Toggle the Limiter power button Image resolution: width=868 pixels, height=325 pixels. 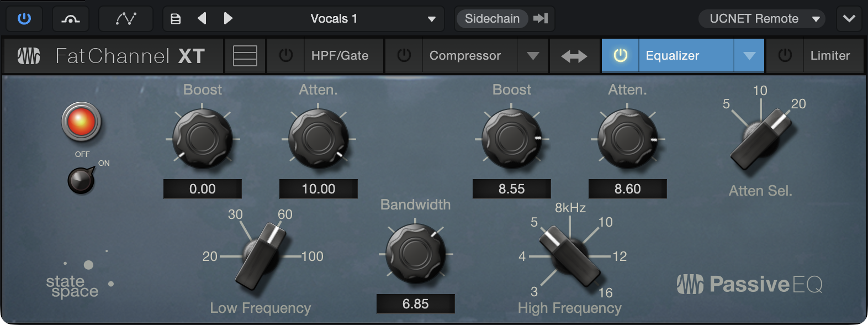pyautogui.click(x=785, y=55)
